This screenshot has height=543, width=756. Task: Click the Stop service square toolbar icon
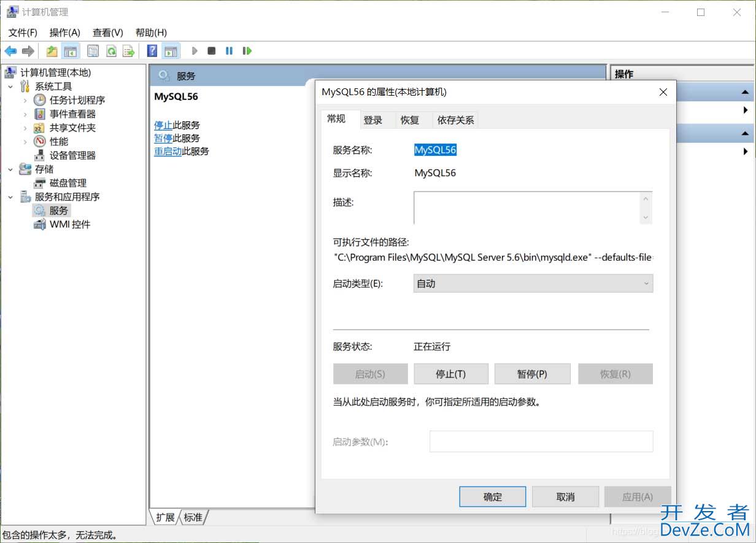212,51
